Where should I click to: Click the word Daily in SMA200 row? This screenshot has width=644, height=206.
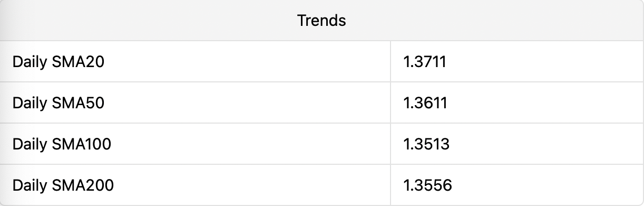30,186
